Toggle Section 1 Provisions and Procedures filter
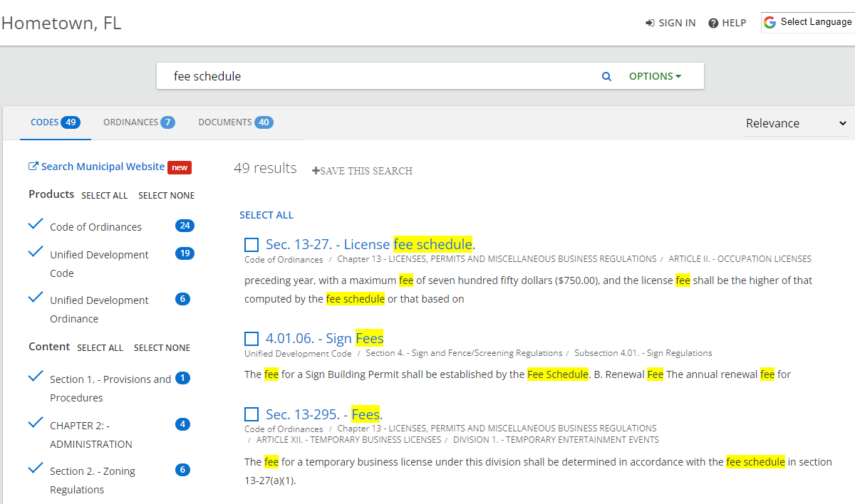The width and height of the screenshot is (855, 504). click(36, 377)
